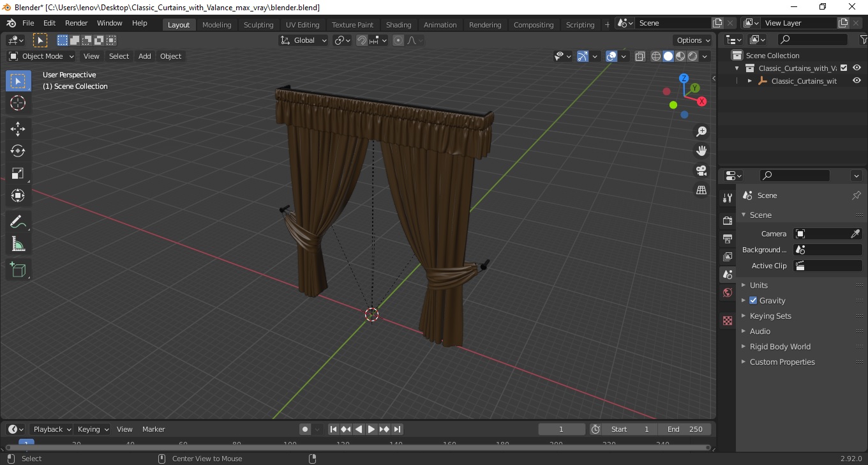The image size is (868, 465).
Task: Select the Annotate tool
Action: tap(18, 222)
